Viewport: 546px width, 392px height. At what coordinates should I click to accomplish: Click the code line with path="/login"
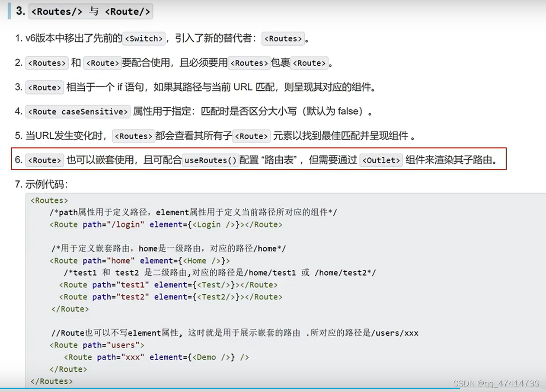click(x=166, y=225)
